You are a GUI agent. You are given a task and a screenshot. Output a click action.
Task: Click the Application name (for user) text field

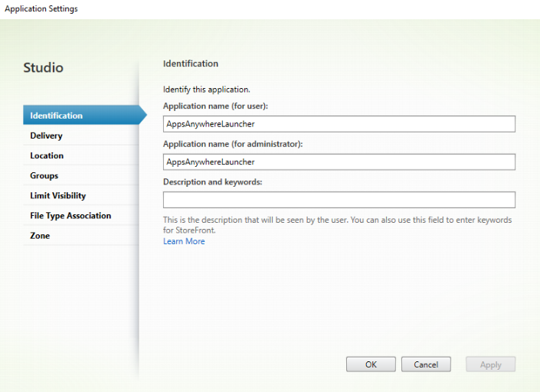point(339,124)
